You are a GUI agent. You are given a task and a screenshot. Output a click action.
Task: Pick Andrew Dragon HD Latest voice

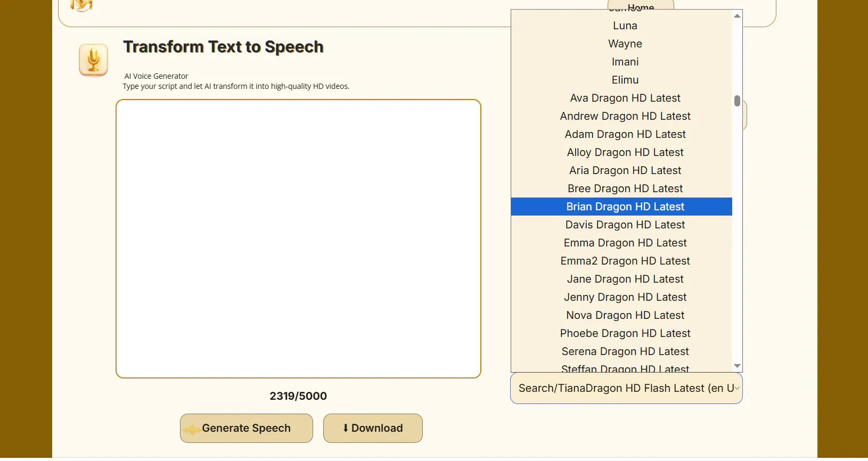621,116
